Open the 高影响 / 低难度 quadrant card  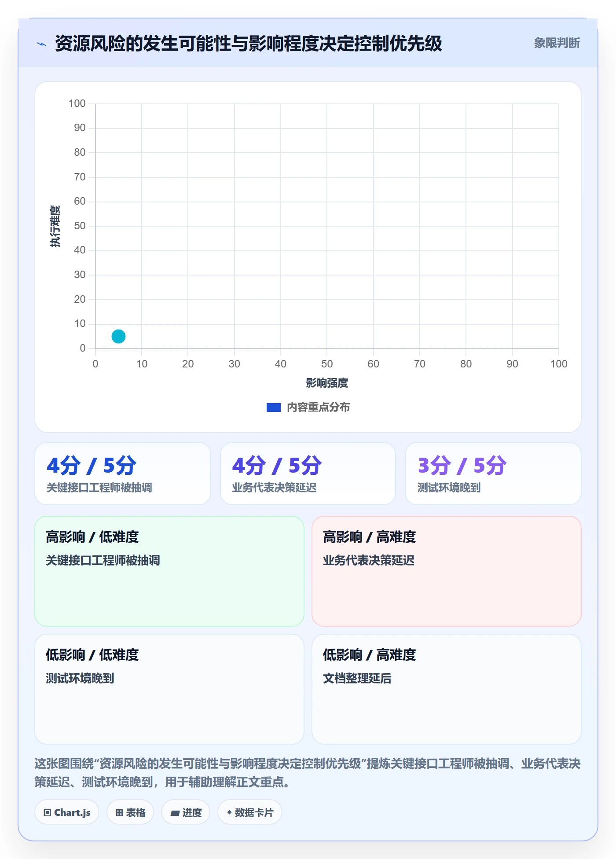(x=169, y=571)
